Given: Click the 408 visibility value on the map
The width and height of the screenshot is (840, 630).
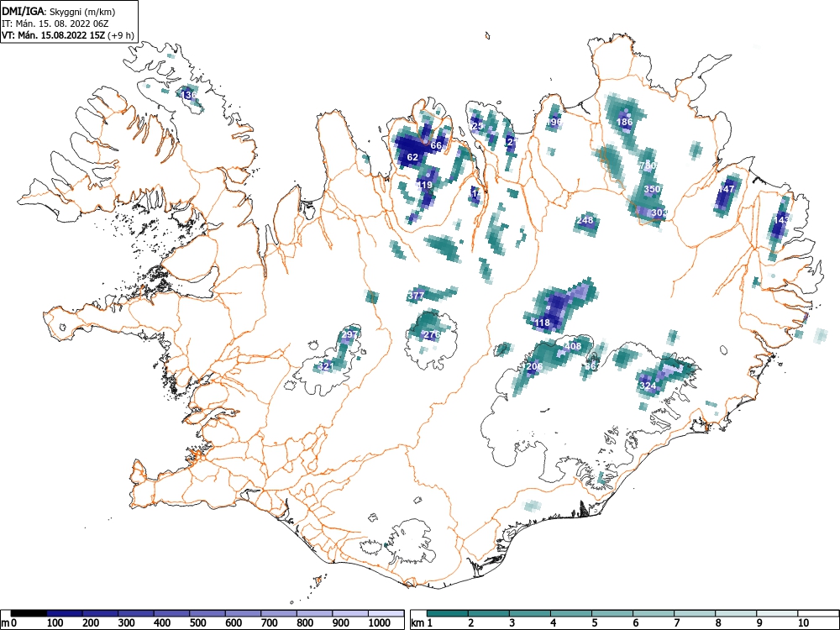Looking at the screenshot, I should click(x=573, y=347).
